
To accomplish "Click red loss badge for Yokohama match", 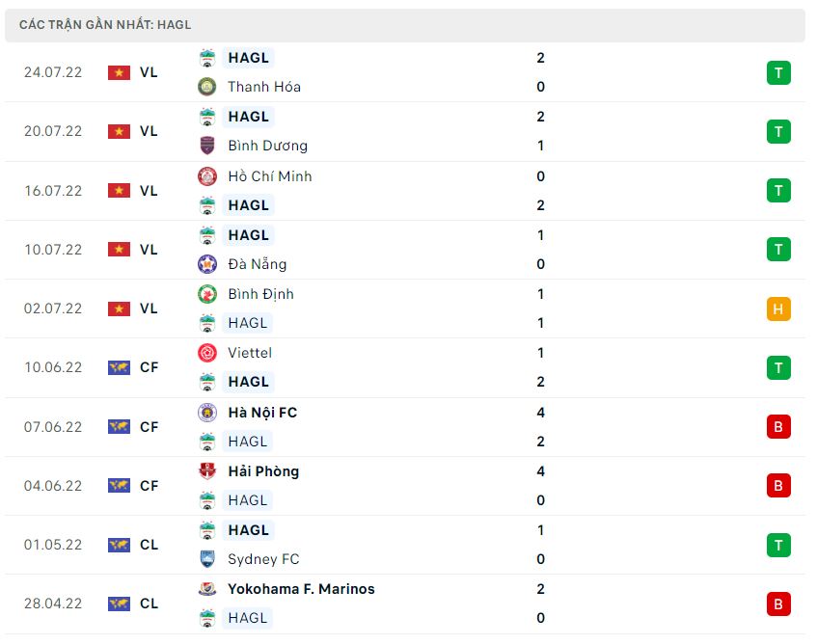I will click(x=778, y=604).
